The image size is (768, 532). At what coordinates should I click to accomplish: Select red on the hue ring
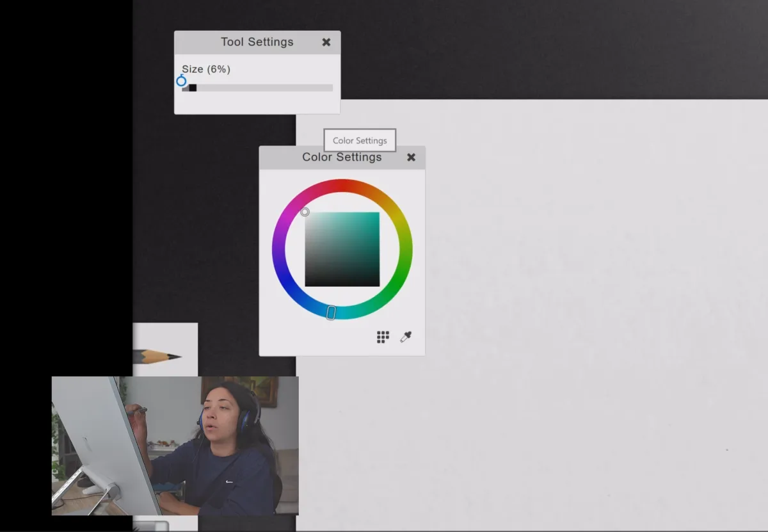(342, 186)
